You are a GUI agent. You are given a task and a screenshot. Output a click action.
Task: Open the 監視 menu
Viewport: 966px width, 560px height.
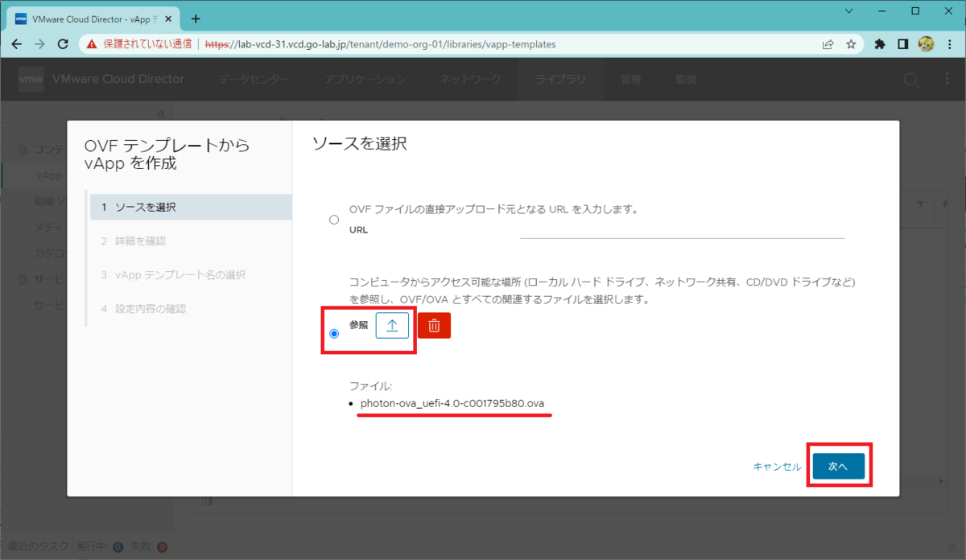click(x=686, y=80)
